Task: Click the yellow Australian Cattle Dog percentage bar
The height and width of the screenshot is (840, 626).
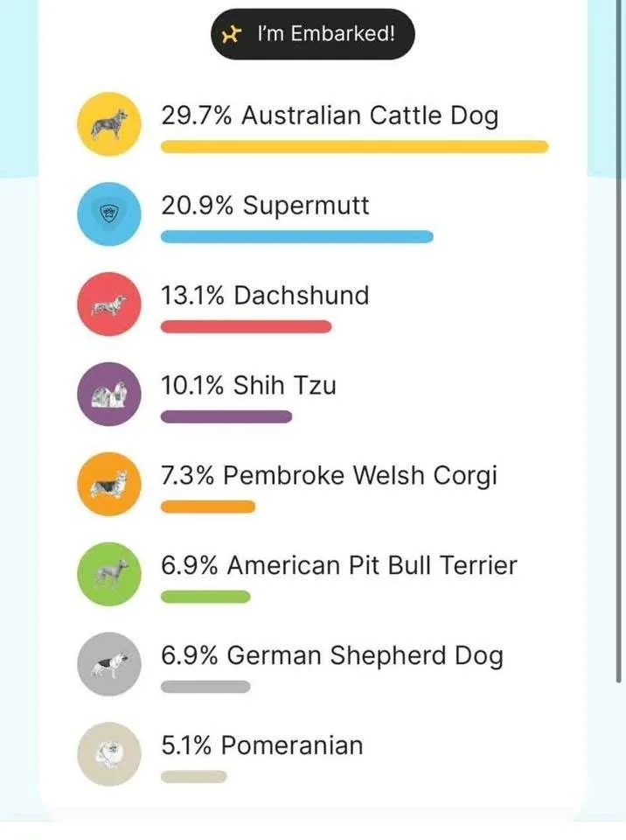Action: pos(354,147)
